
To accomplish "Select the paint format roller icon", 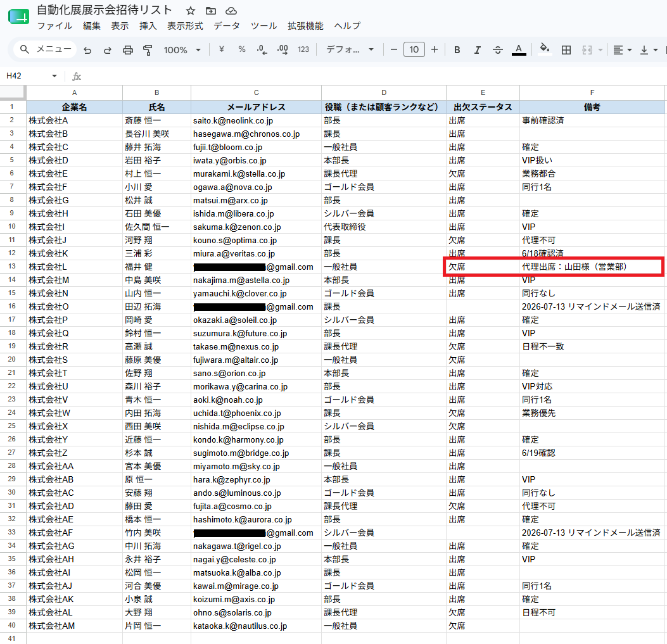I will (x=148, y=50).
